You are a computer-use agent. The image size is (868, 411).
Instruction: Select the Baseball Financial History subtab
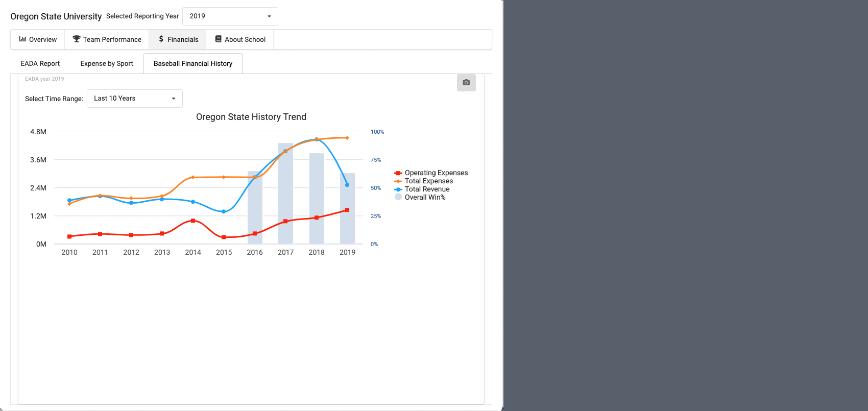pyautogui.click(x=193, y=64)
